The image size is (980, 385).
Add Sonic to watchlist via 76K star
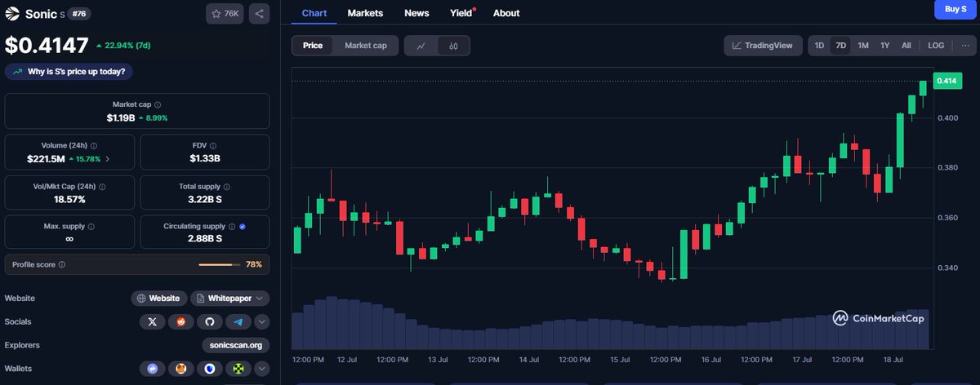click(x=224, y=14)
